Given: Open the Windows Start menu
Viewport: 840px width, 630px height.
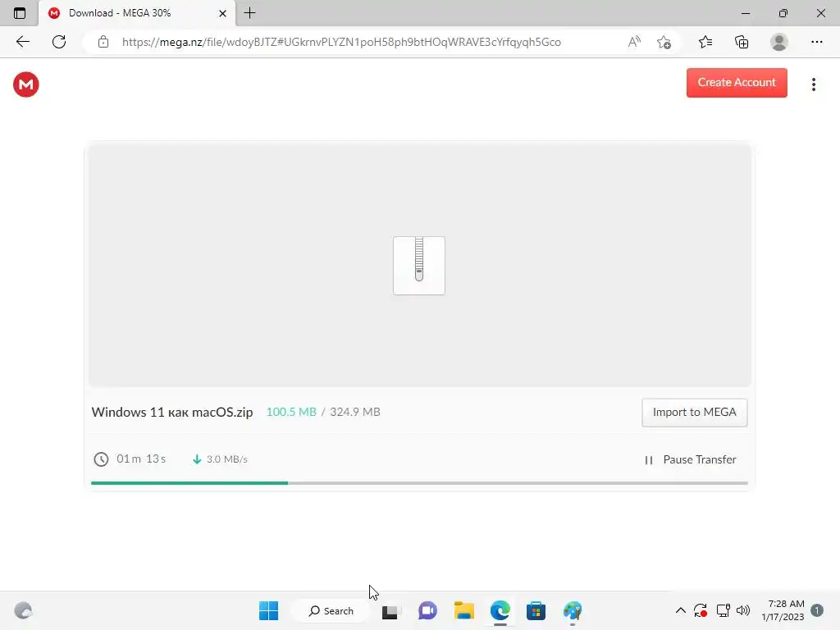Looking at the screenshot, I should click(268, 610).
